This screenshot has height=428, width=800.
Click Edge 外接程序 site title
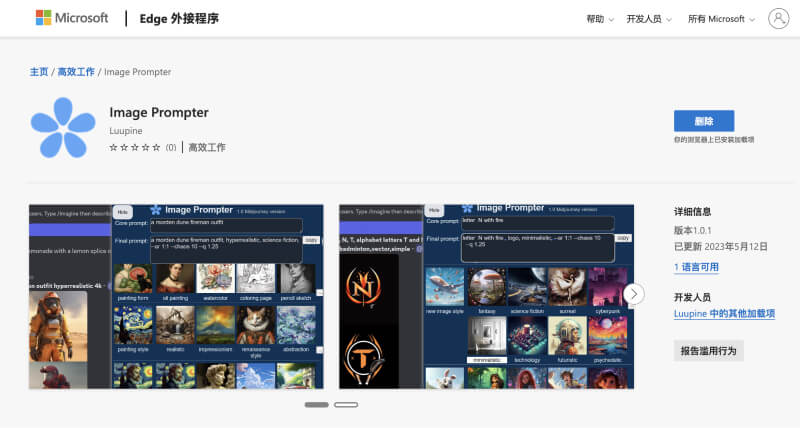pyautogui.click(x=180, y=19)
